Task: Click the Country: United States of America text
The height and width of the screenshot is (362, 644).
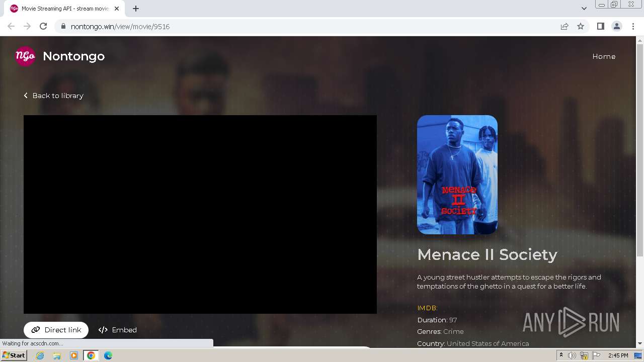Action: [473, 343]
